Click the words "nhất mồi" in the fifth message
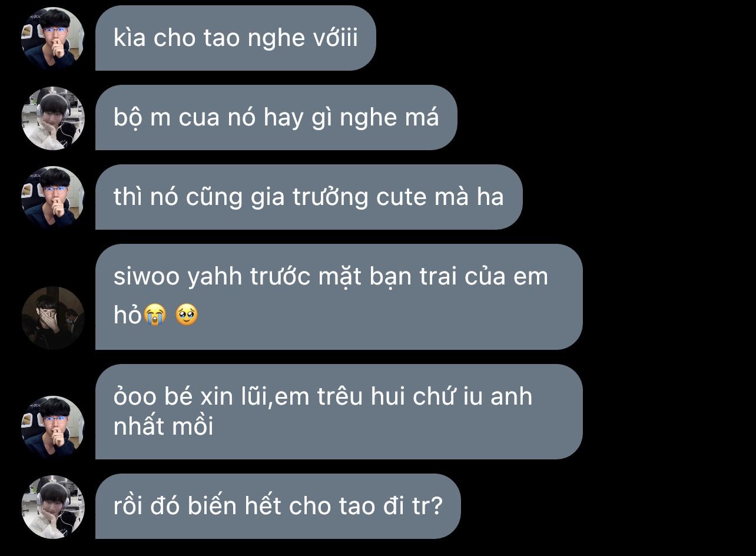 pos(163,426)
